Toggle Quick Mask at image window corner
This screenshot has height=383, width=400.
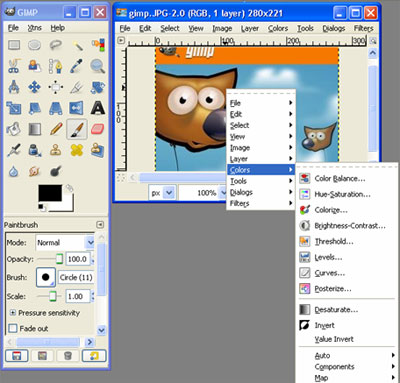(121, 177)
